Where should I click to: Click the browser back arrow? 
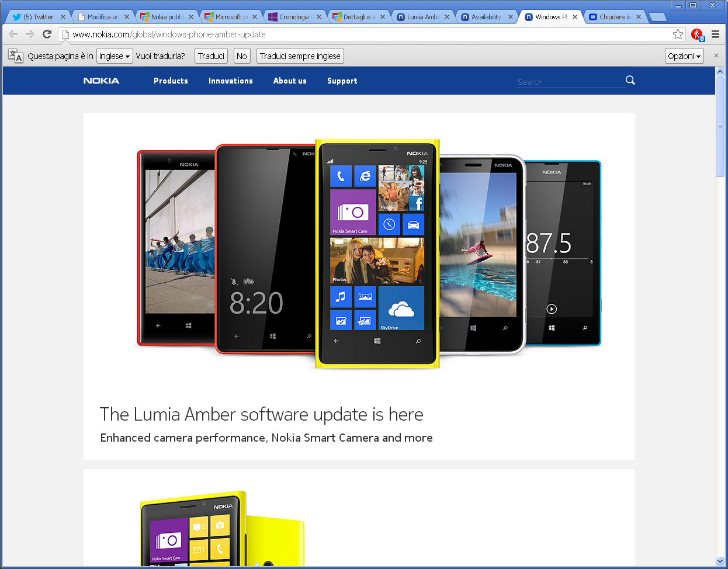(x=13, y=34)
